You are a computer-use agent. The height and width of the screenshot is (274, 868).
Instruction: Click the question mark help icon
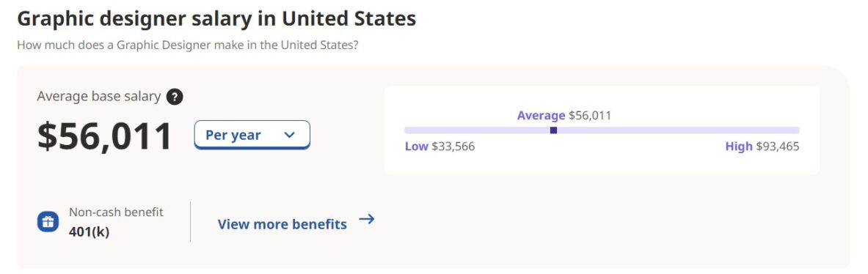pos(175,97)
